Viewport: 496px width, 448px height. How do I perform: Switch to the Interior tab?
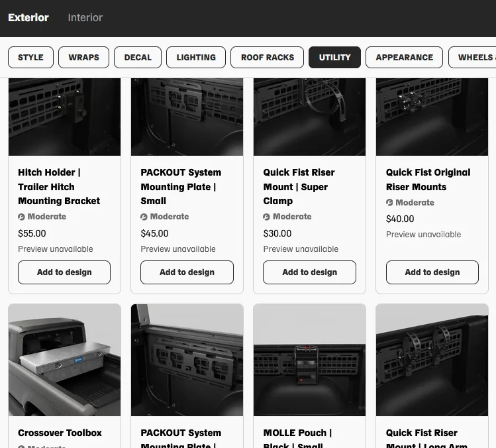pyautogui.click(x=85, y=18)
